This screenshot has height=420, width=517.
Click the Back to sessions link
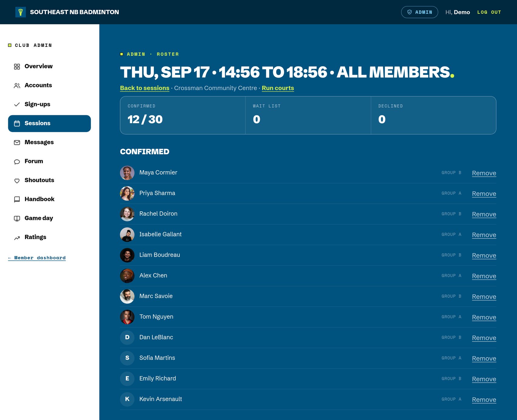tap(145, 88)
